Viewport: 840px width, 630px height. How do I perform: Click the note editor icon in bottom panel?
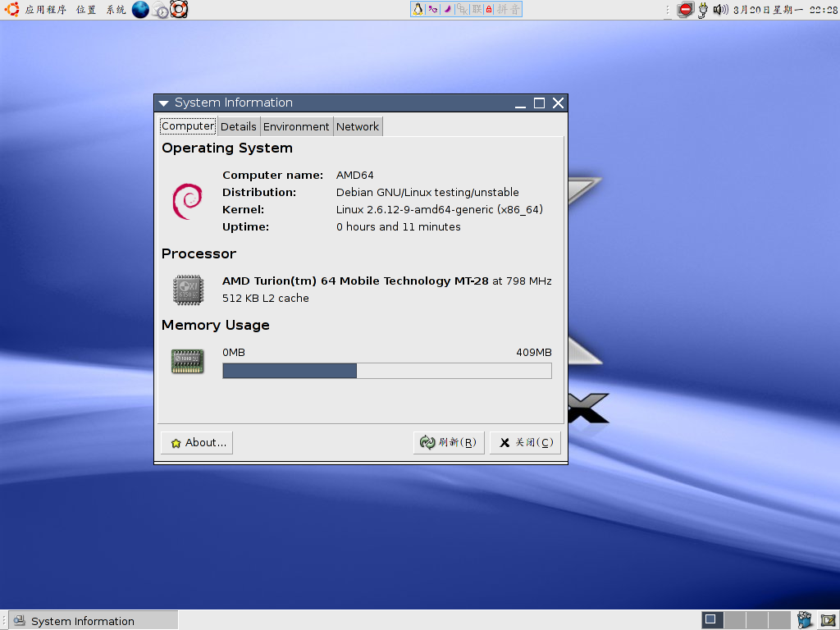coord(829,620)
